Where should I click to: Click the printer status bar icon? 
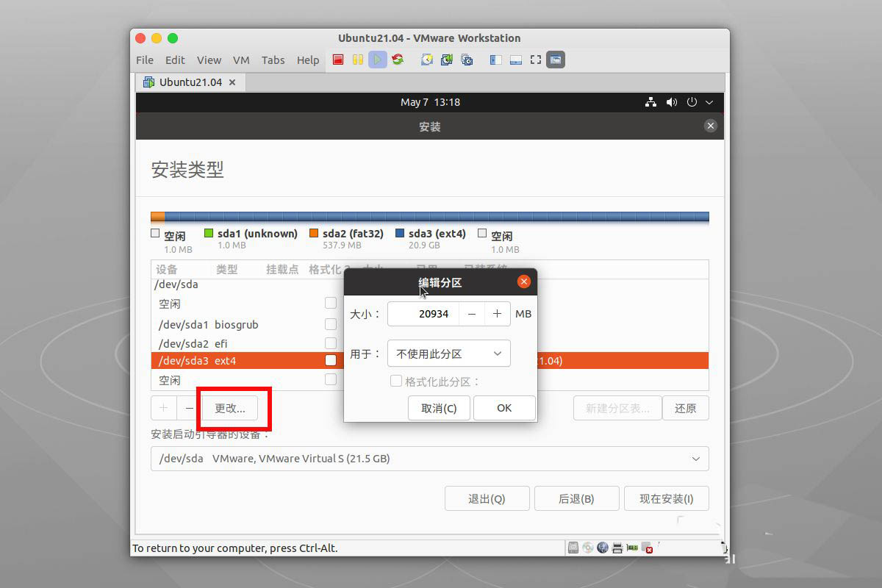(617, 548)
